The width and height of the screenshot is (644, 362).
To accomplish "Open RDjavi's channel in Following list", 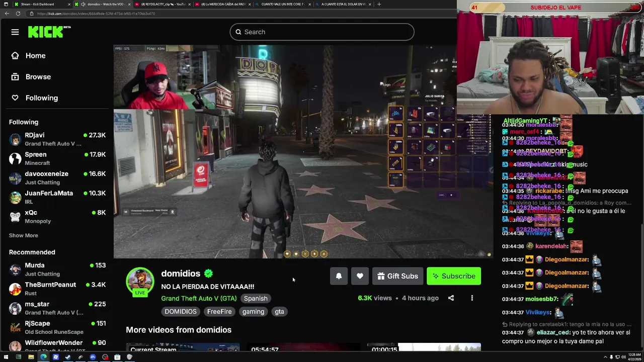I will pos(57,139).
